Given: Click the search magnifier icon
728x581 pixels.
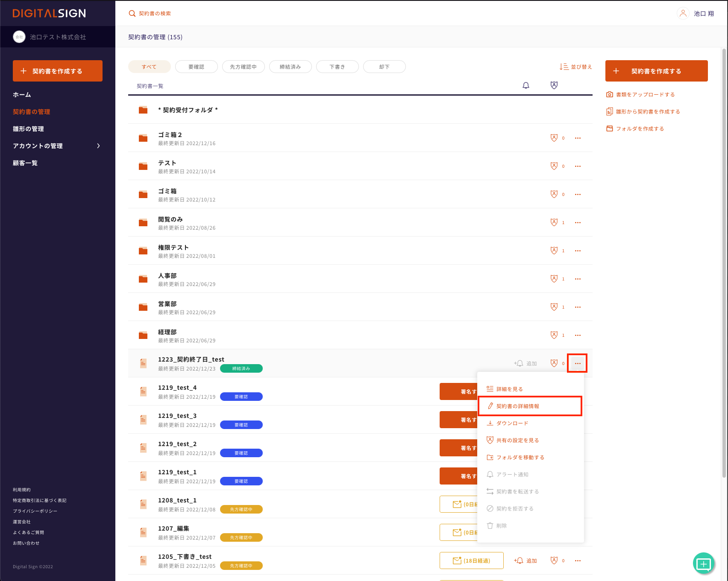Looking at the screenshot, I should (x=132, y=14).
